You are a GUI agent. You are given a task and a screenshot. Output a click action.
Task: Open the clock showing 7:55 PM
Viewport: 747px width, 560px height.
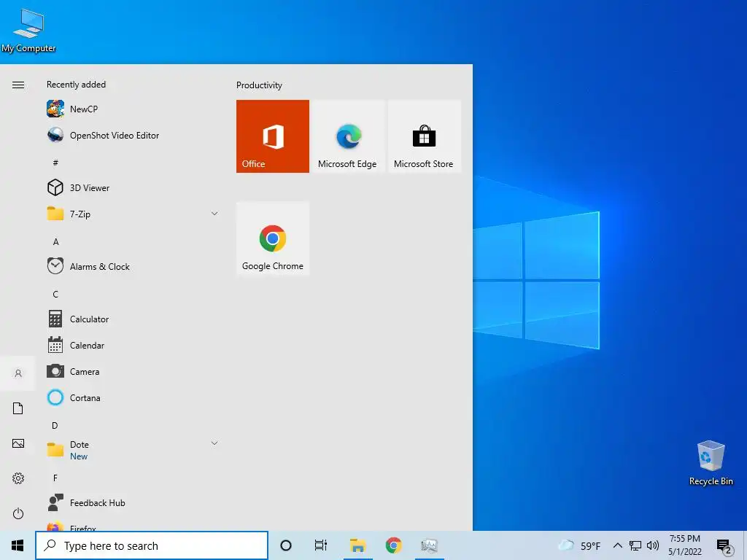click(684, 545)
